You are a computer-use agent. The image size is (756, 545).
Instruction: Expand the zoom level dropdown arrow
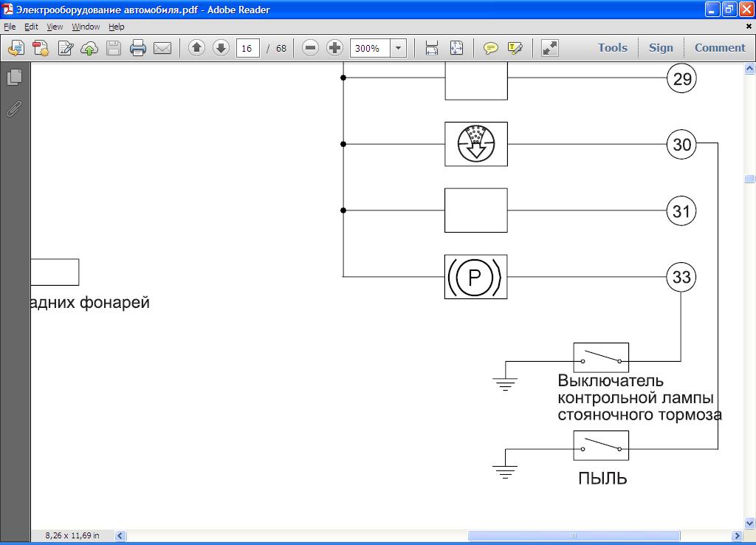pos(398,48)
